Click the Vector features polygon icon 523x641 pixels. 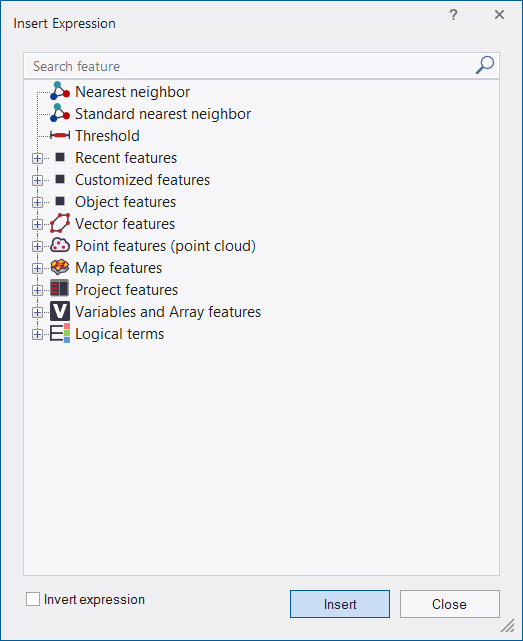pyautogui.click(x=60, y=223)
